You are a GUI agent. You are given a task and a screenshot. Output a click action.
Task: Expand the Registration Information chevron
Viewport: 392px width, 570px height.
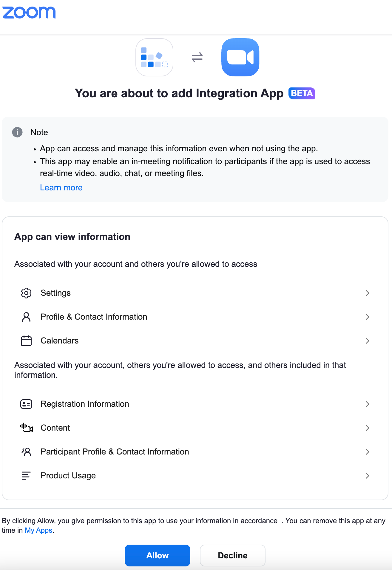point(368,404)
